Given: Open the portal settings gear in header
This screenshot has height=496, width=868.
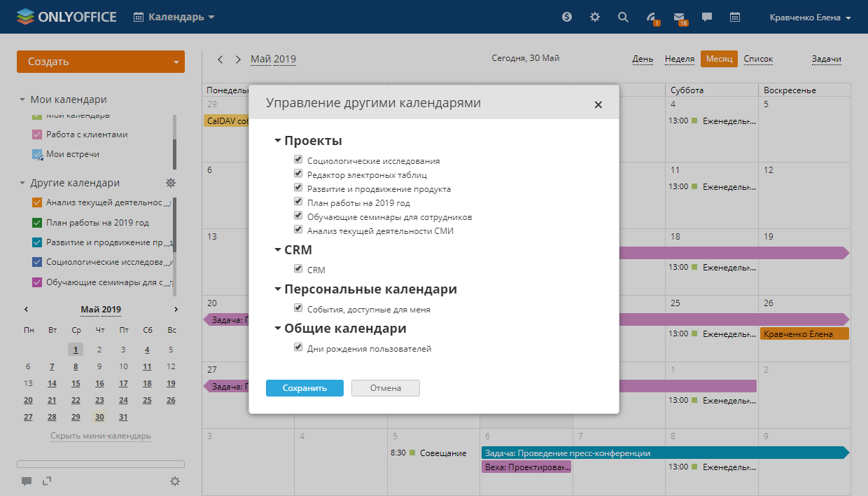Looking at the screenshot, I should [595, 17].
